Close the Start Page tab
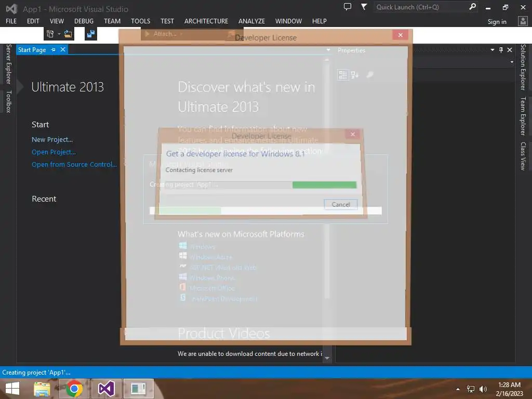Viewport: 532px width, 399px height. pos(63,49)
